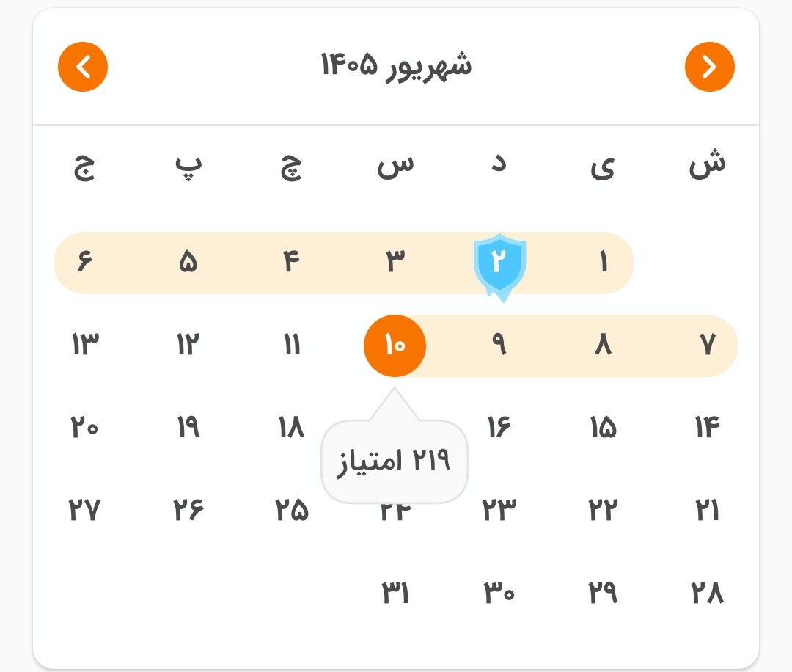Choose day ۲۸ in the last row
Viewport: 792px width, 672px height.
pyautogui.click(x=708, y=592)
